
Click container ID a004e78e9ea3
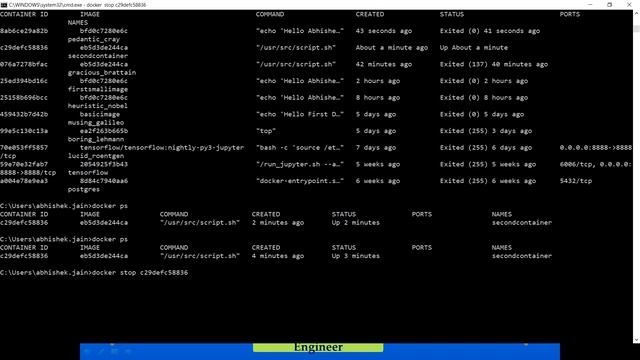coord(24,181)
